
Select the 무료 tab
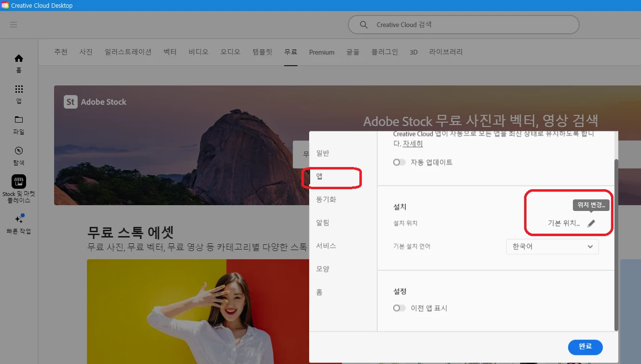click(x=291, y=52)
